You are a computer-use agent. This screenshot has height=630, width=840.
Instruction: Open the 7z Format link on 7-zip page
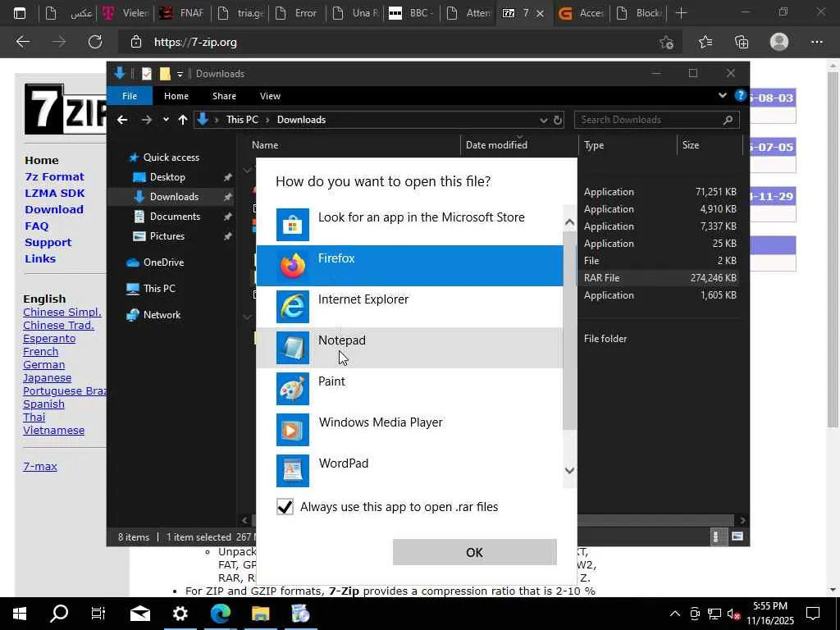(55, 177)
